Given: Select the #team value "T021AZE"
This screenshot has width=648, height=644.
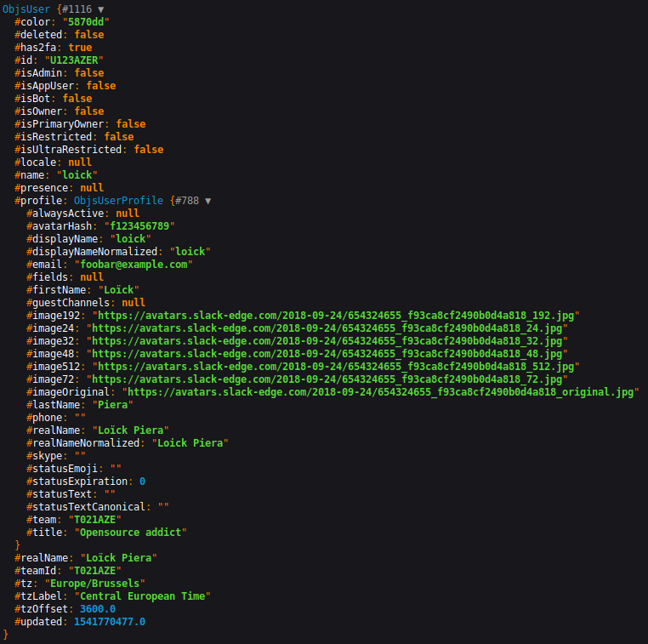Looking at the screenshot, I should click(x=95, y=520).
